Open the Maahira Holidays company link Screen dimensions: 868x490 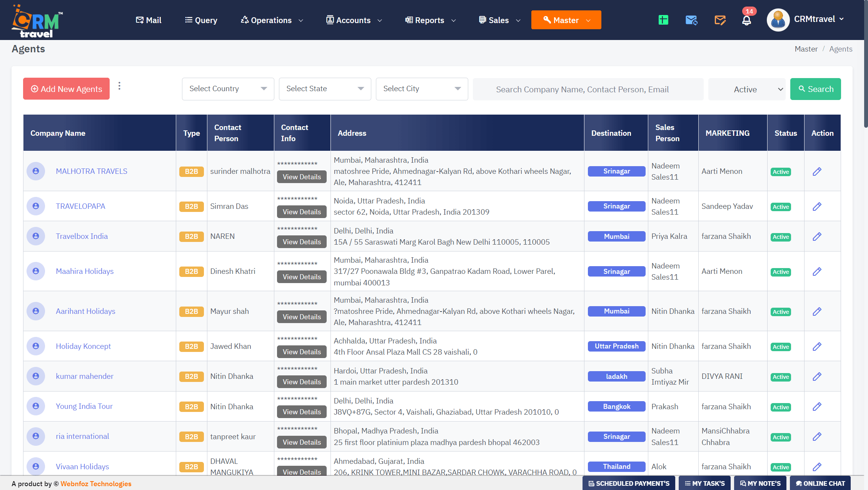point(84,271)
